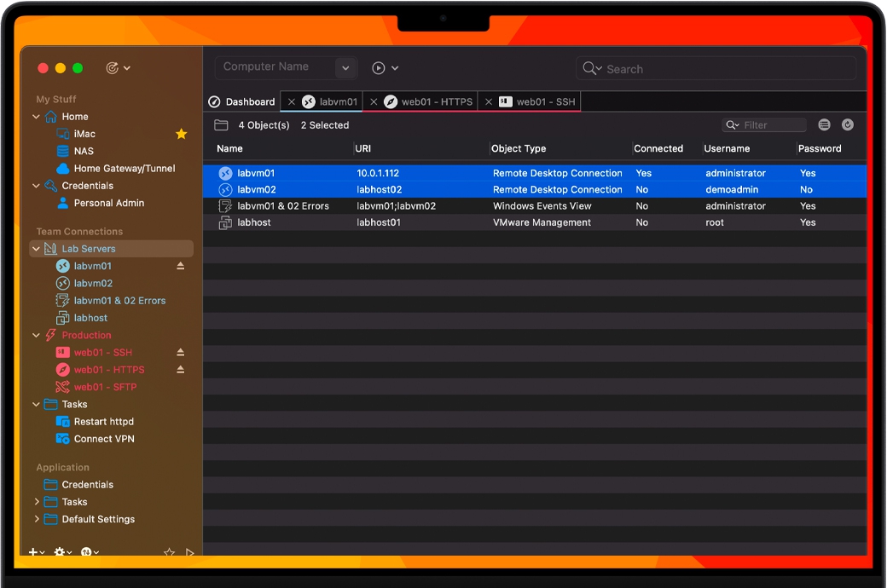Select the NAS database icon
The width and height of the screenshot is (887, 588).
coord(63,151)
